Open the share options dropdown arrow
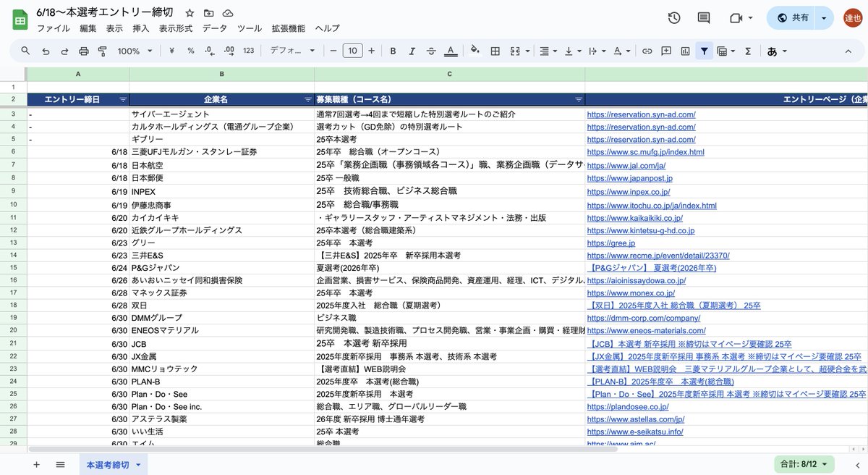This screenshot has width=868, height=475. [x=824, y=18]
